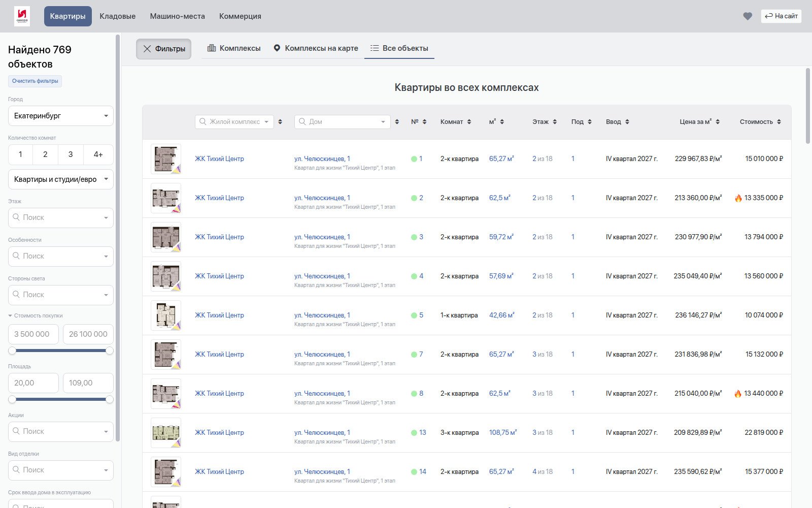Toggle 1-room filter button
Viewport: 812px width, 508px height.
[x=20, y=154]
